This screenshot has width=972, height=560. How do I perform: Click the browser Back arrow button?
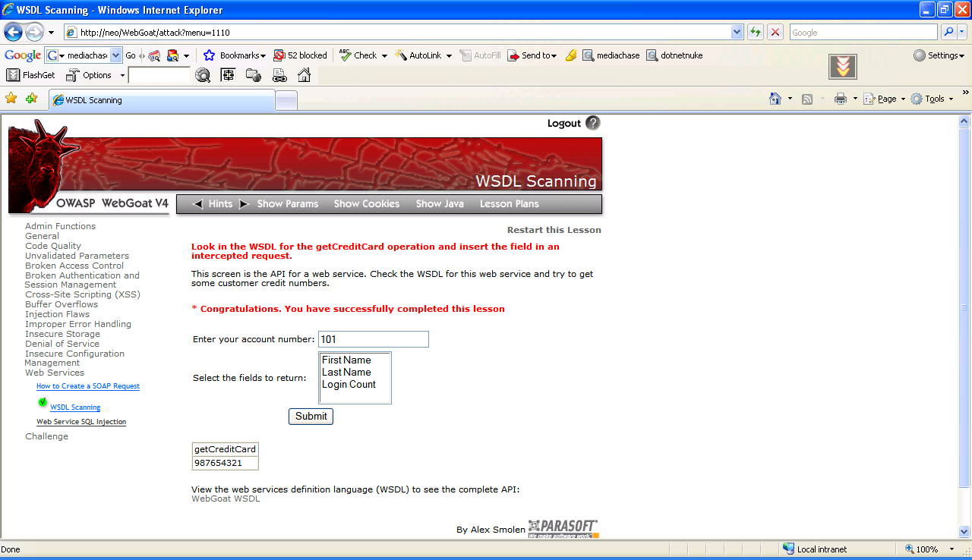14,32
